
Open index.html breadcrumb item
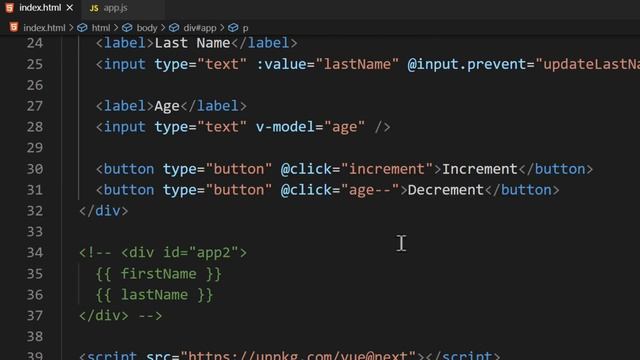click(x=44, y=28)
